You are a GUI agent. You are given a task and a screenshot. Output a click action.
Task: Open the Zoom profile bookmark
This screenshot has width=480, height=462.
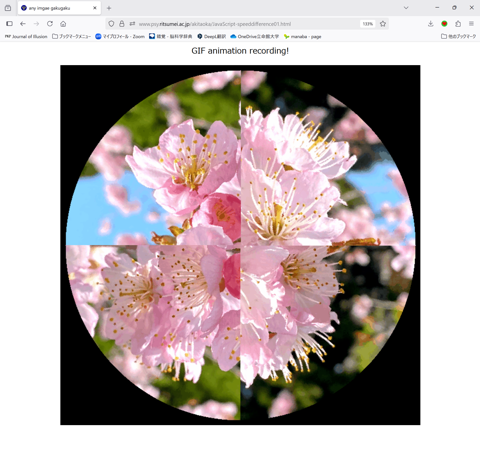click(x=120, y=37)
